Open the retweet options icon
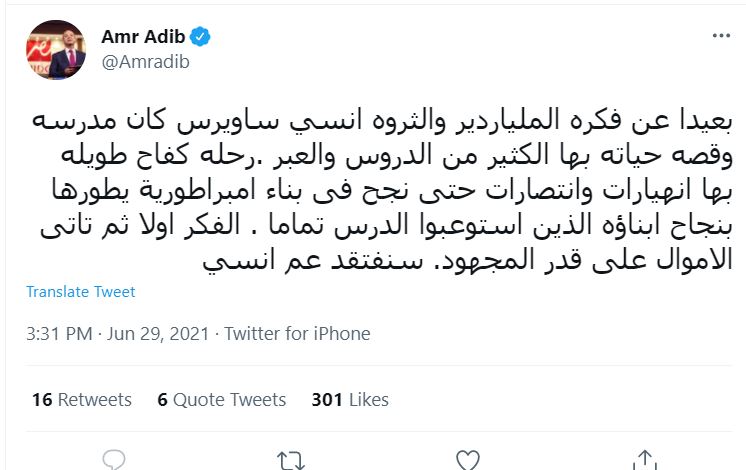The width and height of the screenshot is (746, 470). click(290, 461)
